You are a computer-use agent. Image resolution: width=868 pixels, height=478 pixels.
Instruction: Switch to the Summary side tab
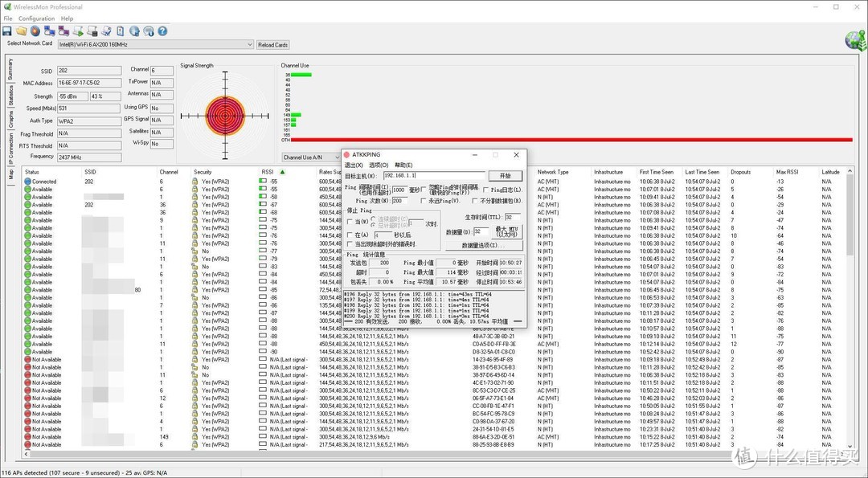coord(10,70)
